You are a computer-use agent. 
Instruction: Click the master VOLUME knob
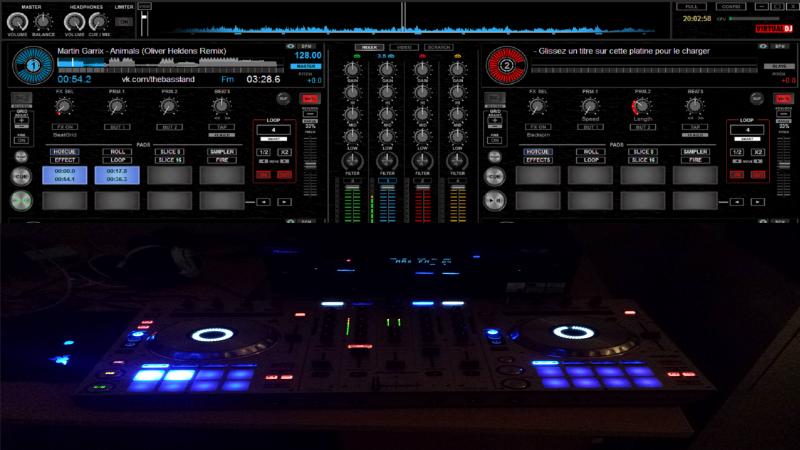(17, 22)
